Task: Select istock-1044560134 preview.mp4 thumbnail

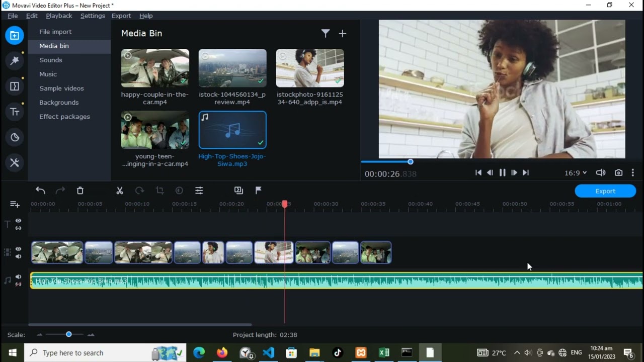Action: (232, 68)
